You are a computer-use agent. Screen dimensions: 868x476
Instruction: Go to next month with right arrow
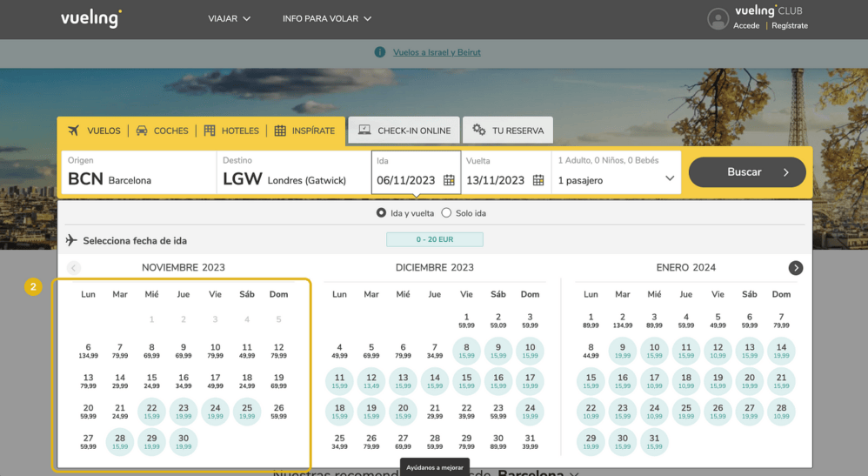click(796, 268)
